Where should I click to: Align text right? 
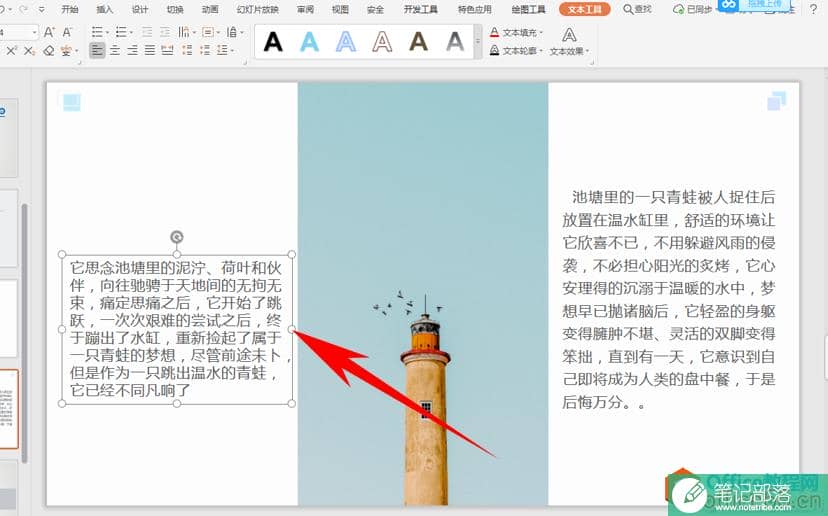point(132,50)
